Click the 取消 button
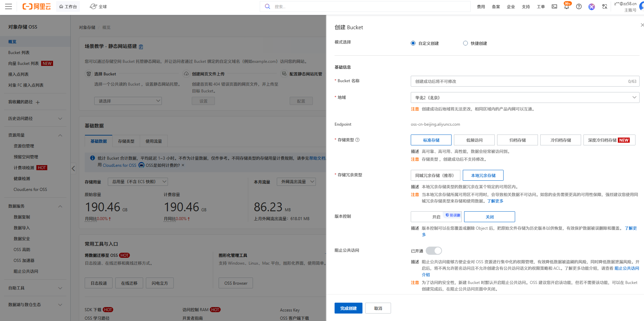Viewport: 644px width, 321px height. [x=378, y=308]
